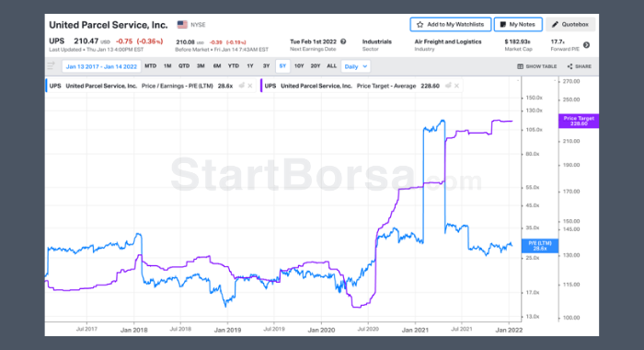This screenshot has height=350, width=644.
Task: Remove the Price Target series with X
Action: (456, 86)
